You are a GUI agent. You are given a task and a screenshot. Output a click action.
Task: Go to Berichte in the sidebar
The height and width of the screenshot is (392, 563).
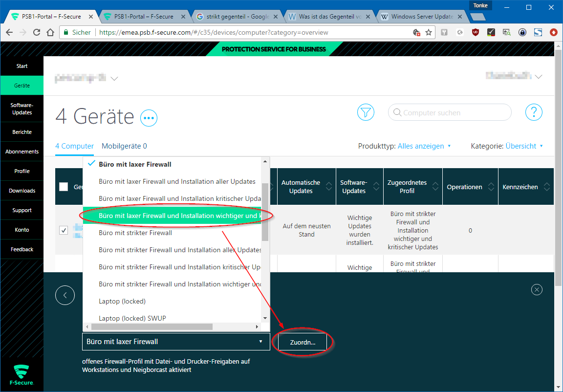(x=22, y=132)
